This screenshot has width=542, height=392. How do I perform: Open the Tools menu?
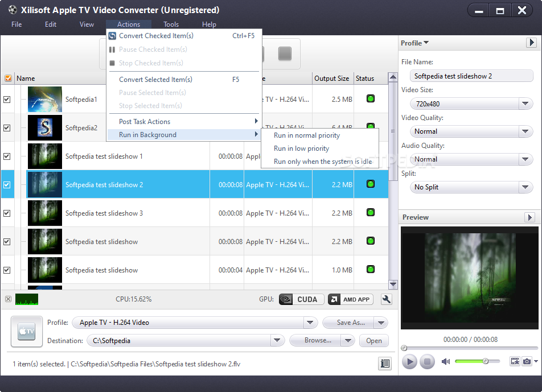171,24
